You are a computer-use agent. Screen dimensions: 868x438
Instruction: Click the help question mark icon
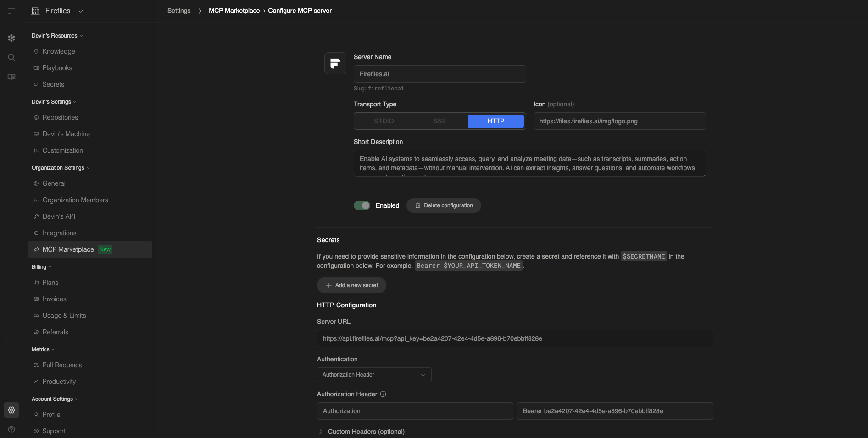[11, 429]
